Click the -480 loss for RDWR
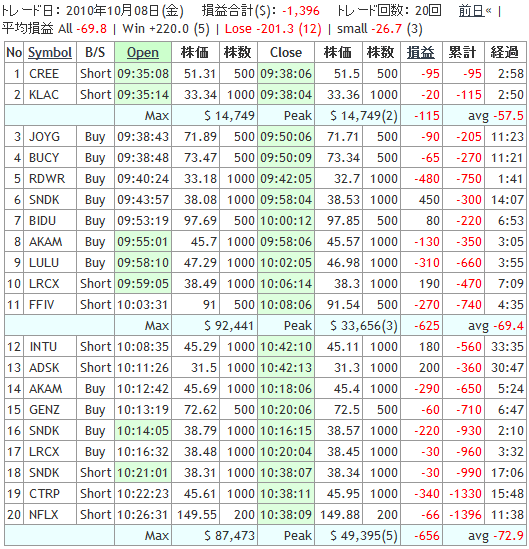 [427, 179]
